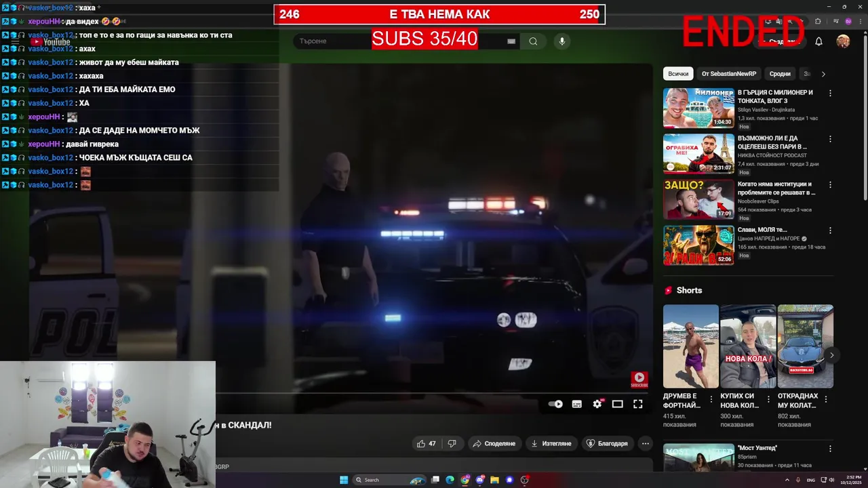
Task: Dislike the video with thumbs down
Action: point(452,443)
